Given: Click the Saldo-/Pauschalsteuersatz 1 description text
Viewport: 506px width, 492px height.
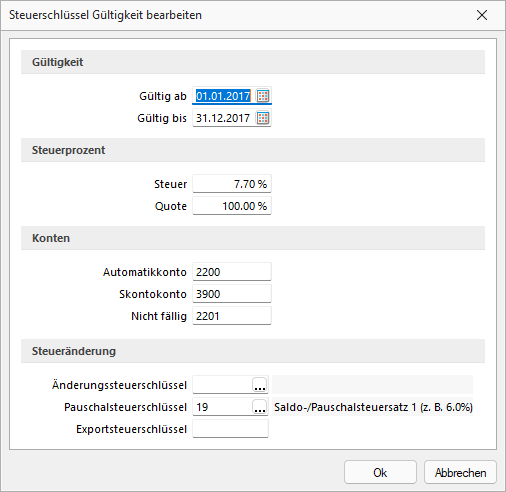Looking at the screenshot, I should (373, 407).
